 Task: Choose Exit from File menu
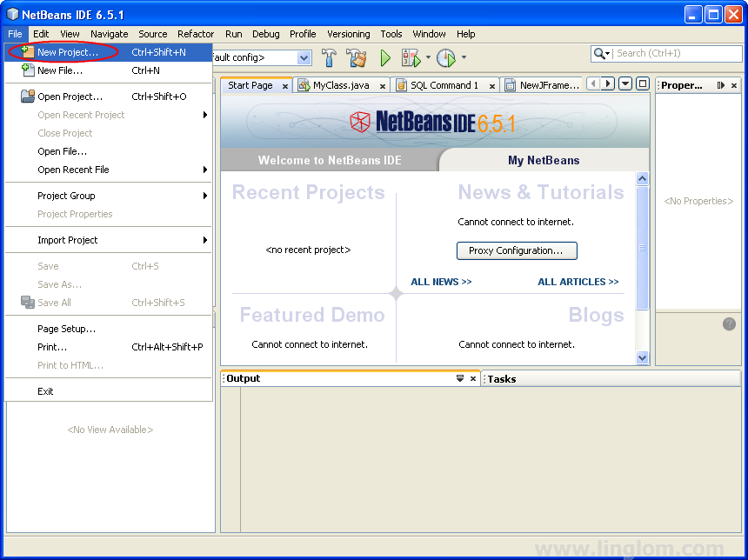coord(109,391)
